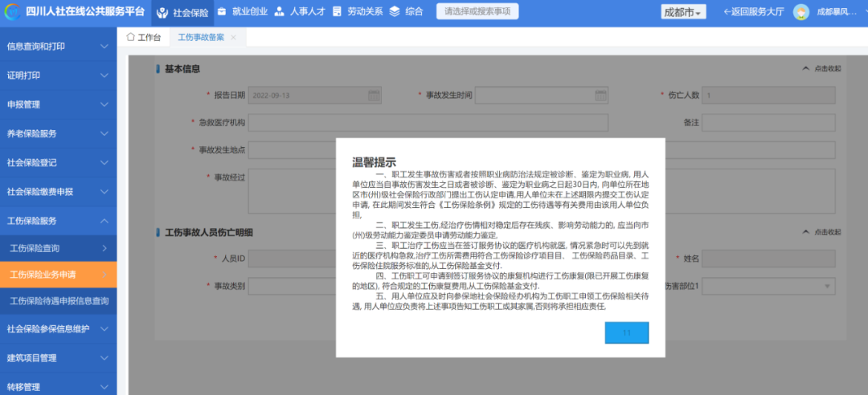
Task: Expand 信息查询和打印 sidebar section
Action: [x=58, y=47]
